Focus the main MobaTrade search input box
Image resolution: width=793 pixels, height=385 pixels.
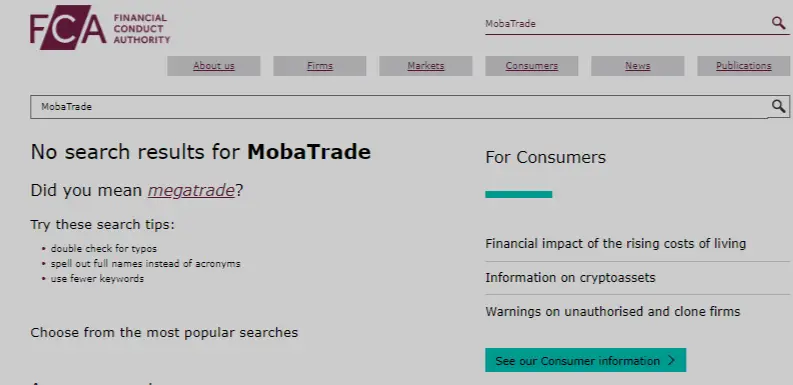tap(399, 107)
